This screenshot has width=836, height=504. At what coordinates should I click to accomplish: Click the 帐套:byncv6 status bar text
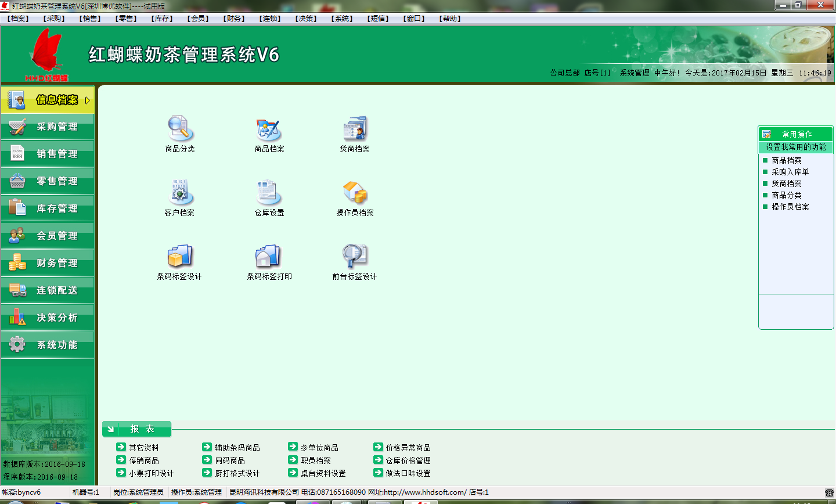(x=21, y=492)
